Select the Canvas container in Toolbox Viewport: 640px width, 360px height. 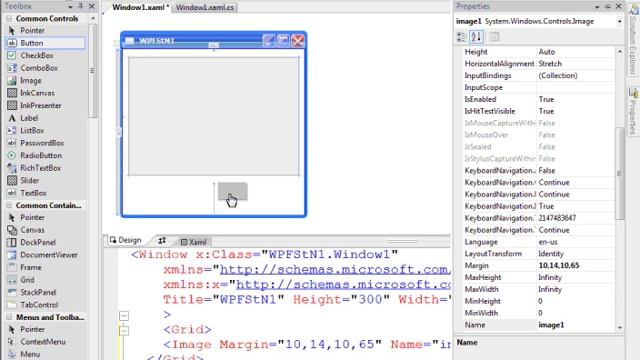click(32, 230)
